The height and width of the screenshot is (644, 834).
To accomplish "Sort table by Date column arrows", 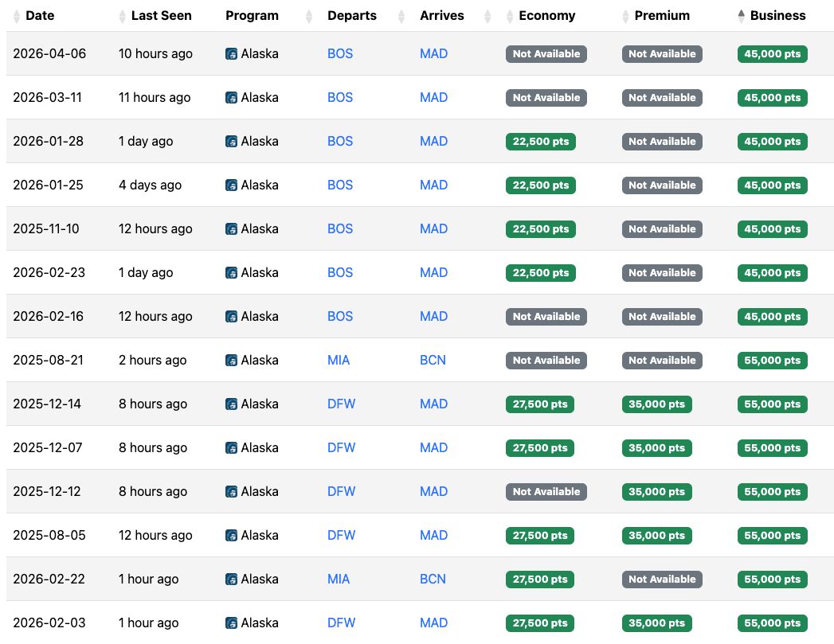I will (x=17, y=17).
